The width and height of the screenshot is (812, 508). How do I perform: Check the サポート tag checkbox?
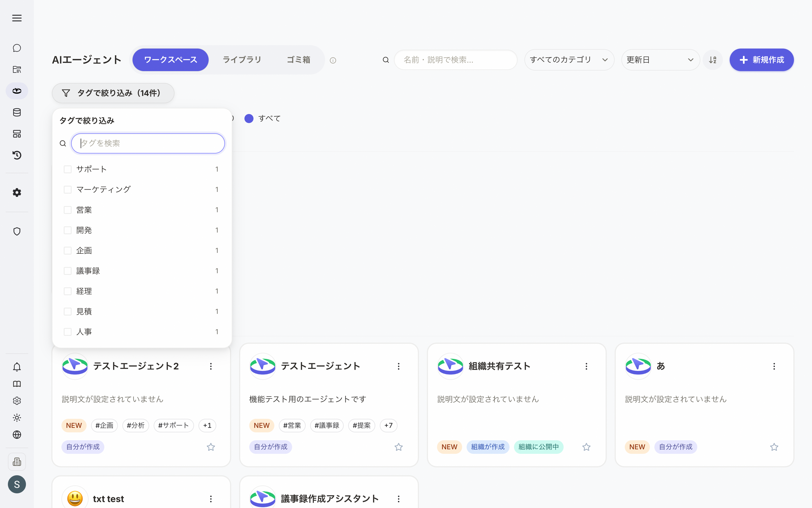pyautogui.click(x=68, y=169)
